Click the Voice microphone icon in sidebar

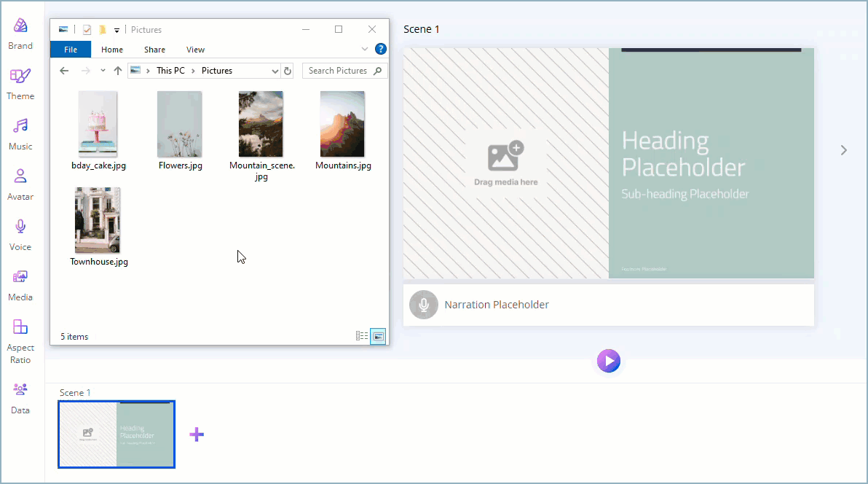point(20,228)
